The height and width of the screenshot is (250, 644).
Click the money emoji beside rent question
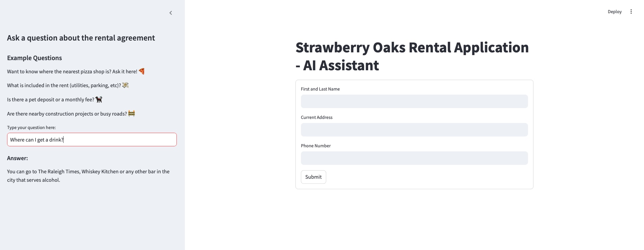point(125,85)
